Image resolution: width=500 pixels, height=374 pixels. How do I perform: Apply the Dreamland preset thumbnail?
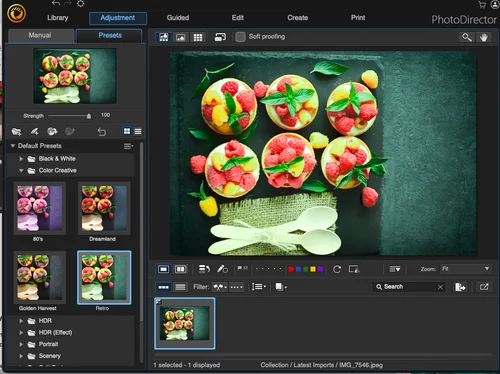point(104,208)
